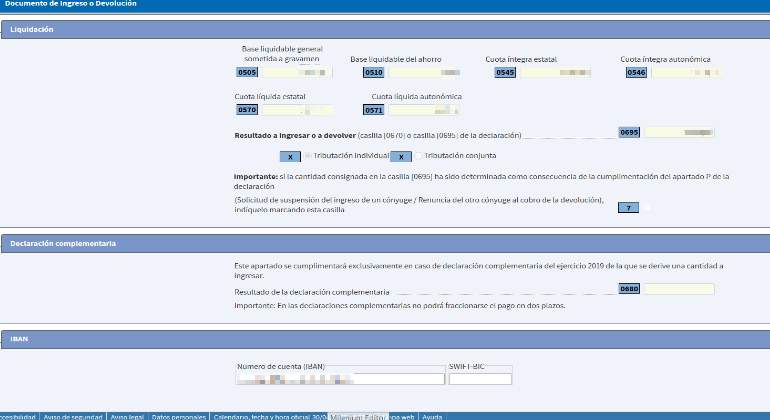Screen dimensions: 770x420
Task: Select the Tributación conjunta radio button
Action: pos(418,156)
